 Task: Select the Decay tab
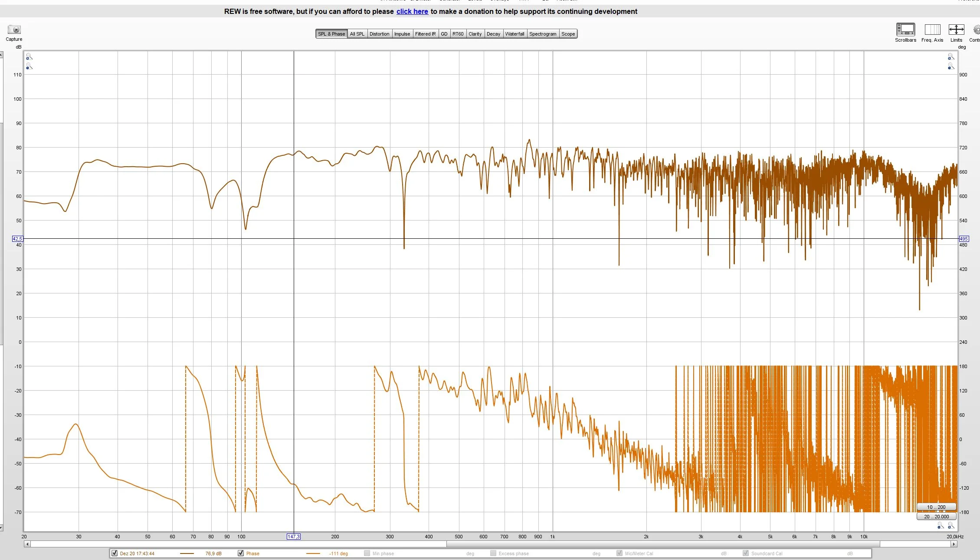coord(493,34)
